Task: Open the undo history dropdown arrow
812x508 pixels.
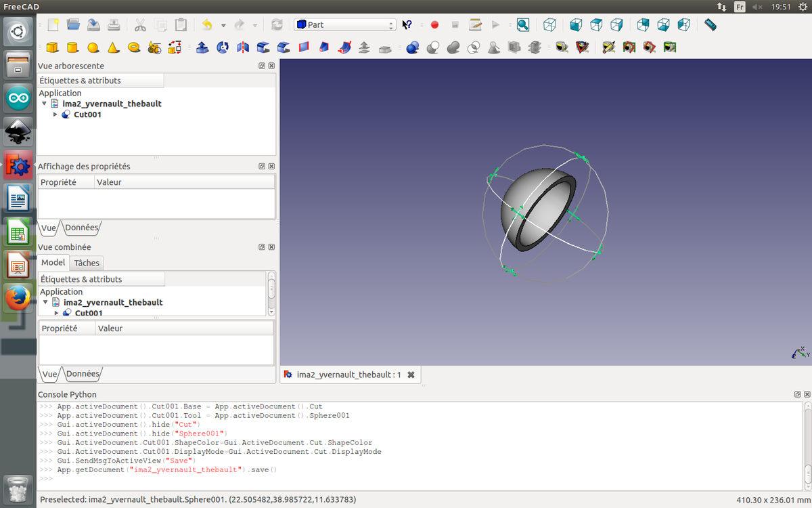Action: coord(223,25)
